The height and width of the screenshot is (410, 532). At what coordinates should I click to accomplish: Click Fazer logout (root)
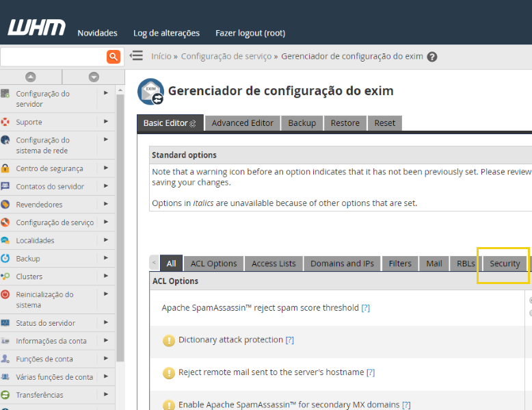point(250,33)
